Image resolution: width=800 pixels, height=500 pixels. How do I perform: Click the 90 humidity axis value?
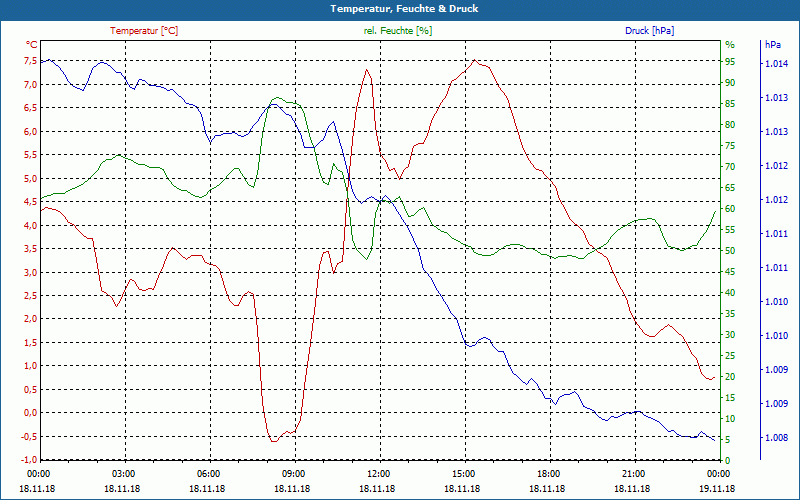point(730,83)
